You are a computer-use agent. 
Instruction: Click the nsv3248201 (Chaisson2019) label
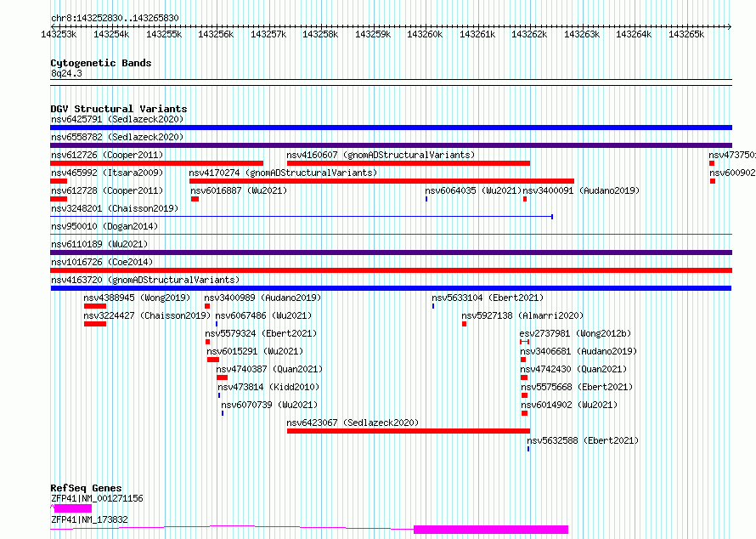click(x=115, y=208)
